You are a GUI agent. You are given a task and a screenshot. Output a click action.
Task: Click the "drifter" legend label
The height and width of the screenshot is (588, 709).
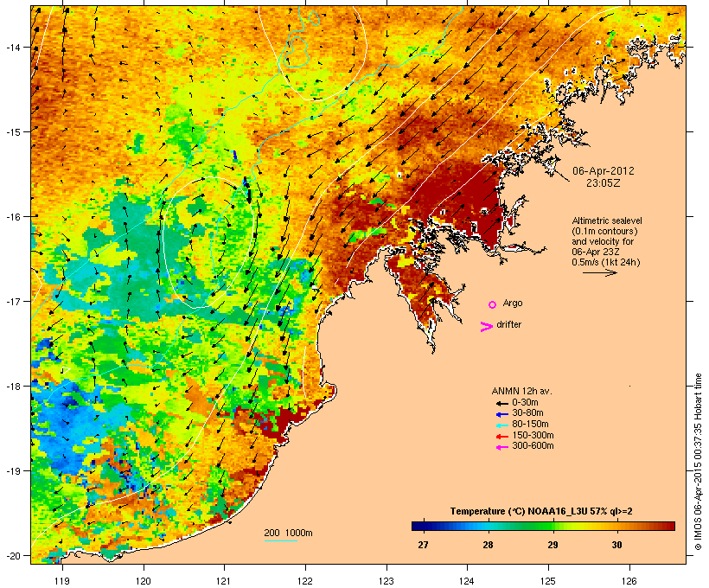pyautogui.click(x=508, y=324)
